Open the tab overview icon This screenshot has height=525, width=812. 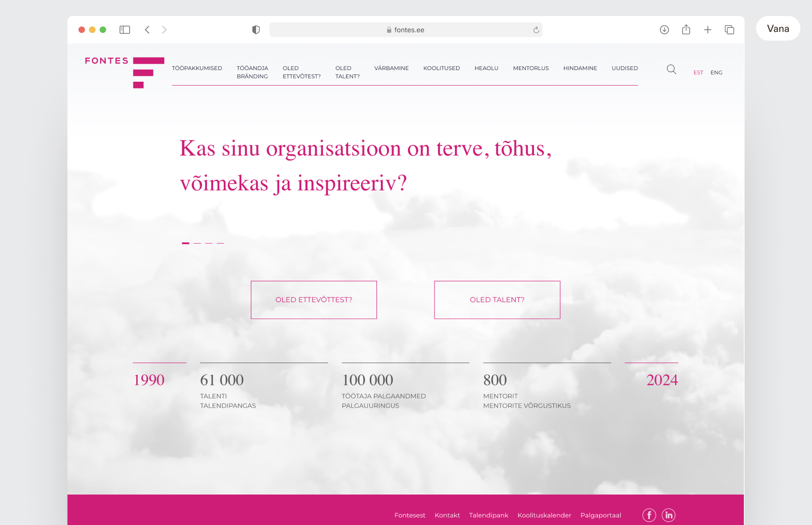(x=729, y=30)
